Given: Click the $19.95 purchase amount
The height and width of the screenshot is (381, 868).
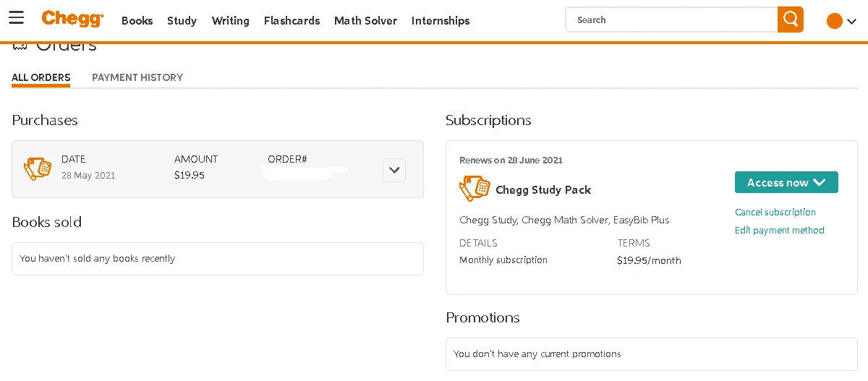Looking at the screenshot, I should tap(189, 175).
